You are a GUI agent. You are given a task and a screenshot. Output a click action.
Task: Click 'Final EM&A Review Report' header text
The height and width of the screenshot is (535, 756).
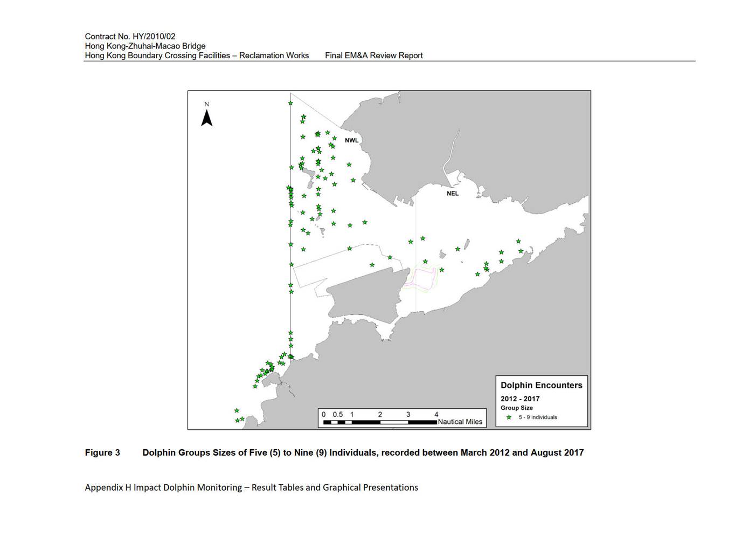click(374, 55)
